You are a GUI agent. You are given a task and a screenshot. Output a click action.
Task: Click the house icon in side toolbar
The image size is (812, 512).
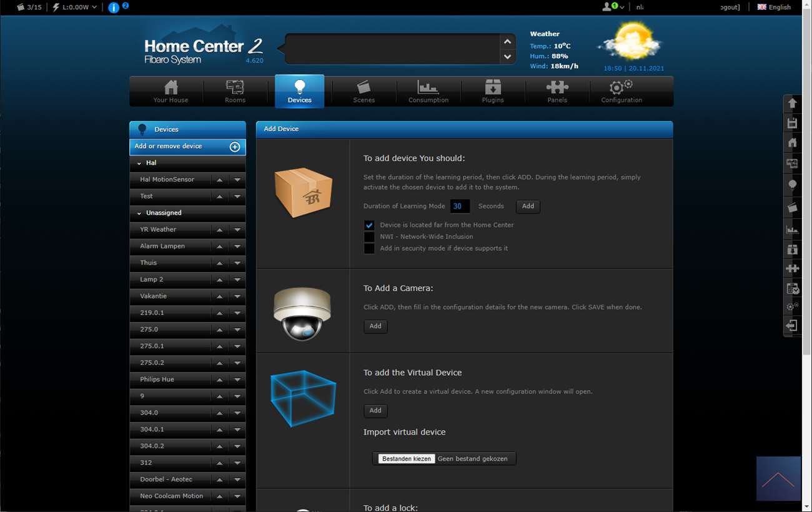click(x=792, y=143)
